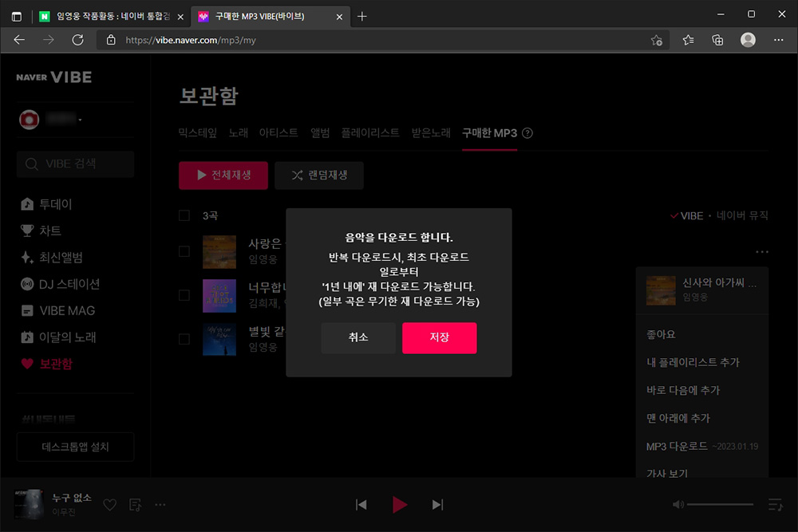798x532 pixels.
Task: Check the box for the 사랑은 song row
Action: [x=184, y=252]
